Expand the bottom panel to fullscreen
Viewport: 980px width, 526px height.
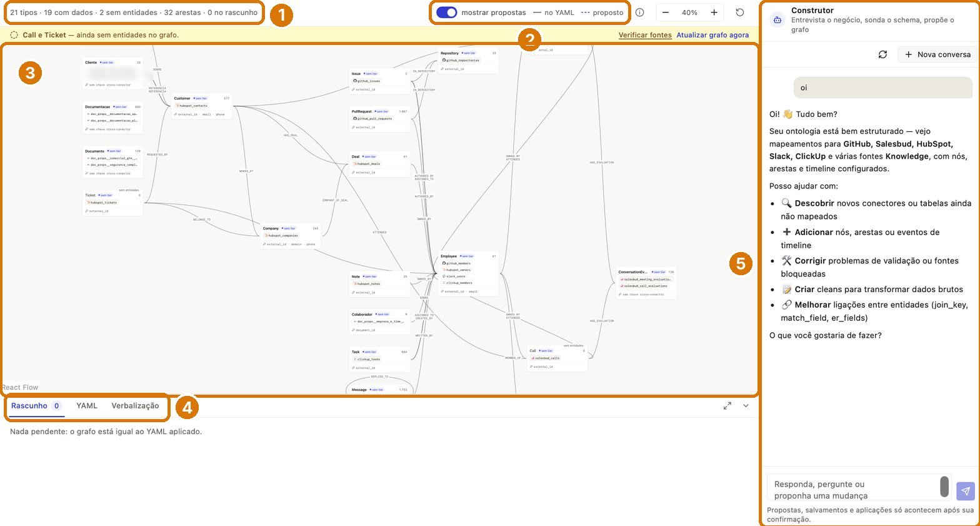point(727,406)
